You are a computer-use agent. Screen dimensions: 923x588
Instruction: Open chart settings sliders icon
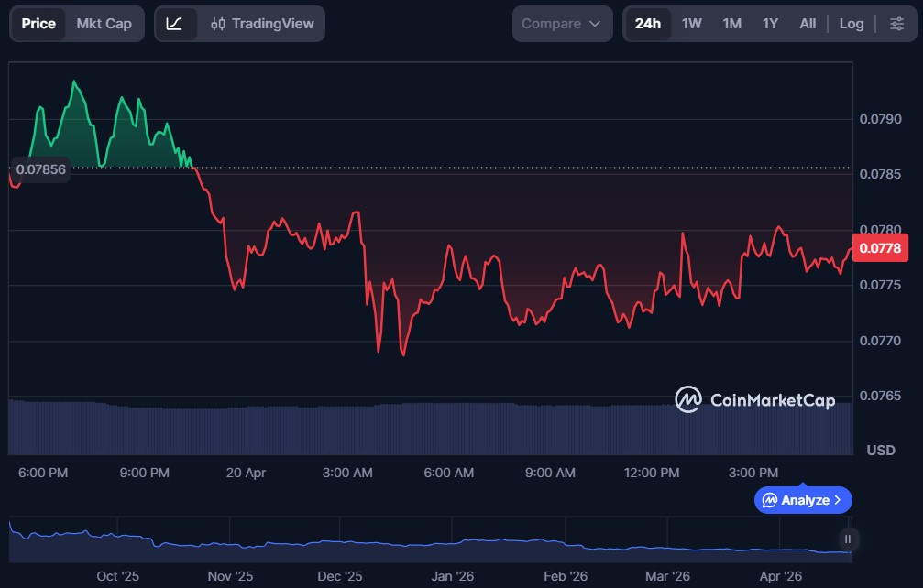pos(896,24)
